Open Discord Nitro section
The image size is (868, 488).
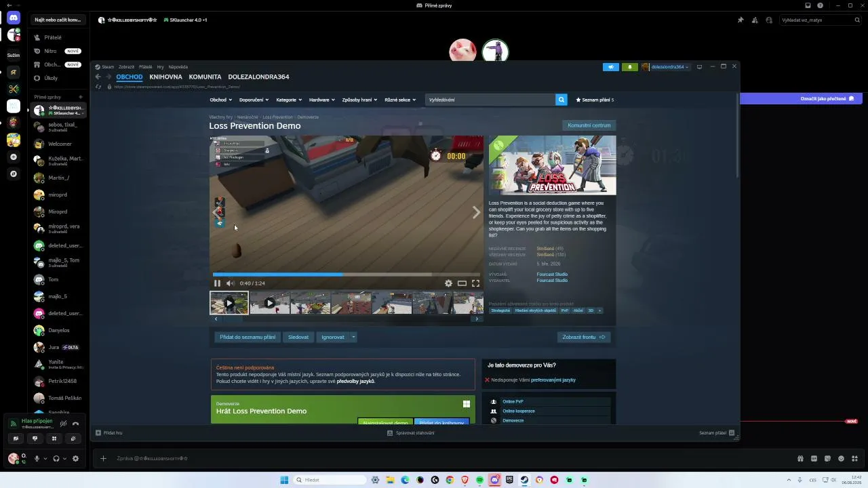[60, 51]
